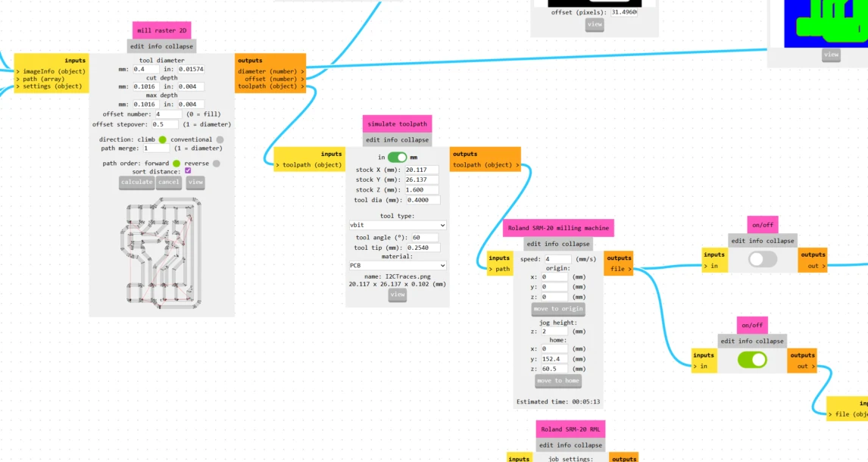Select conventional direction radio button
Image resolution: width=868 pixels, height=462 pixels.
tap(220, 139)
